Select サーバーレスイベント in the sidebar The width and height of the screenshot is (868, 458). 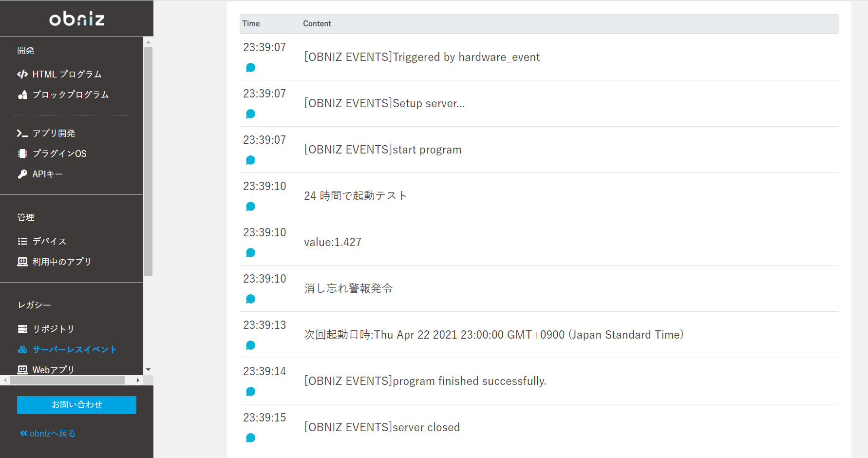pos(74,349)
